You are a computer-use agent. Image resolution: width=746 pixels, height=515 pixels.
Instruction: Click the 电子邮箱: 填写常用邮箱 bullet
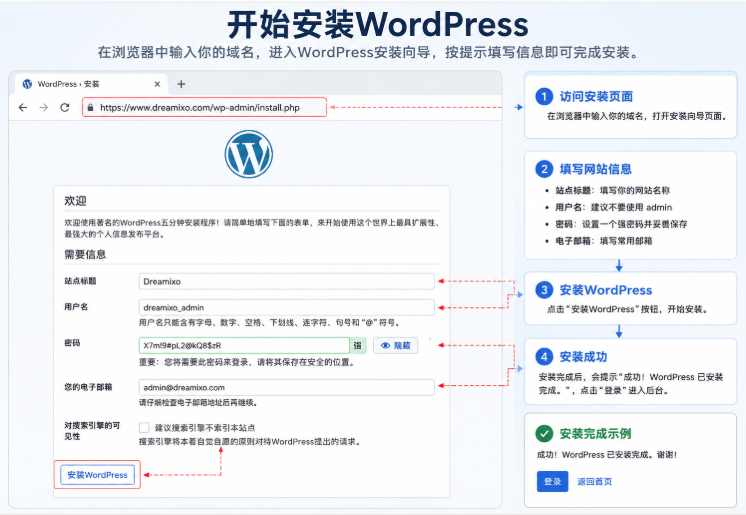pyautogui.click(x=604, y=241)
